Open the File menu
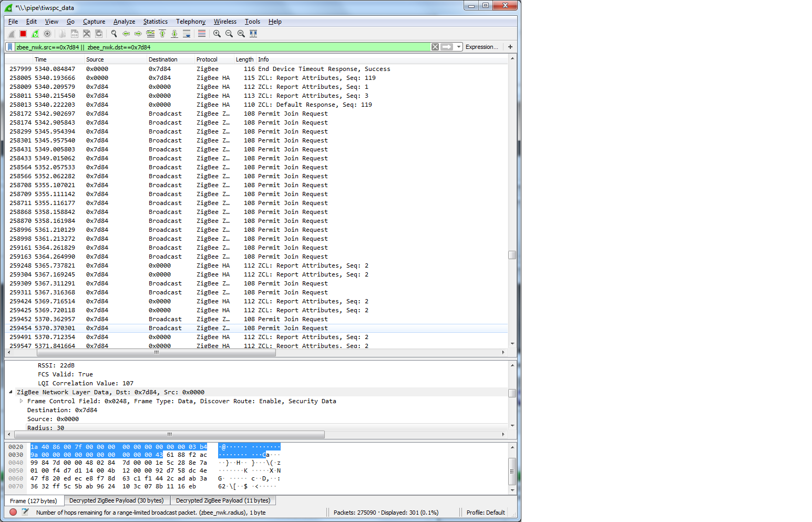 [x=13, y=22]
